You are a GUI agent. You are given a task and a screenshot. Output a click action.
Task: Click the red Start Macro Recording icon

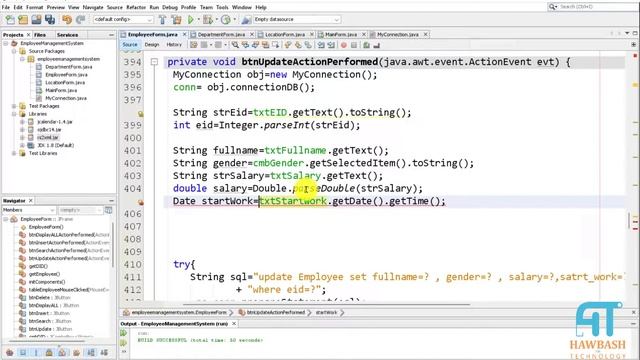pyautogui.click(x=344, y=45)
